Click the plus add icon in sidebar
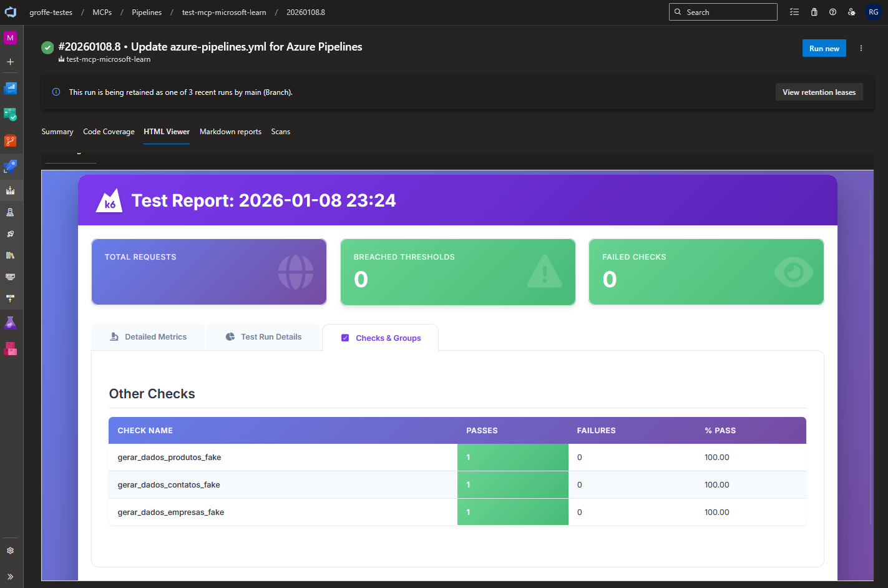The height and width of the screenshot is (588, 888). (10, 62)
